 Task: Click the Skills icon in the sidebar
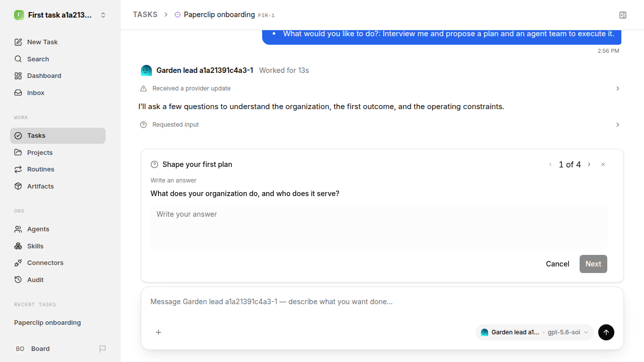tap(18, 246)
